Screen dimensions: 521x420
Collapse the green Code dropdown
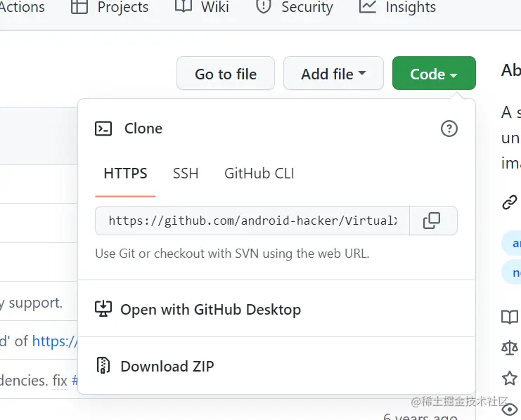point(433,74)
